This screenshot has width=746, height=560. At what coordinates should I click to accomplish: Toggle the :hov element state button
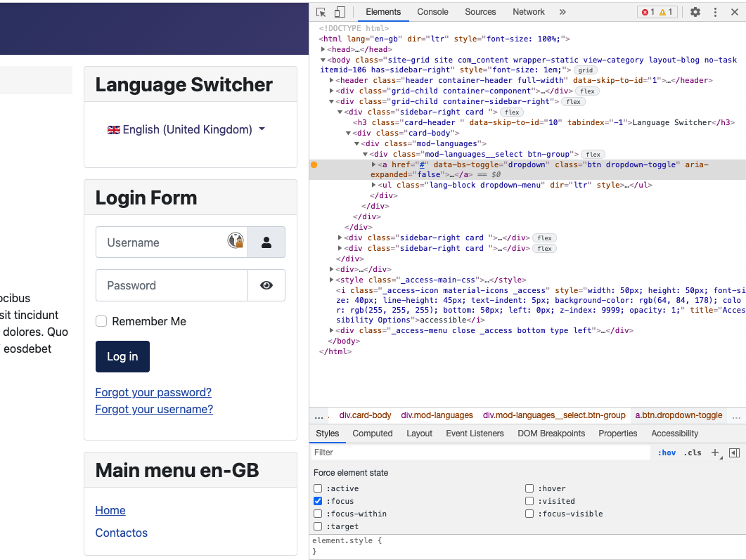pos(667,452)
